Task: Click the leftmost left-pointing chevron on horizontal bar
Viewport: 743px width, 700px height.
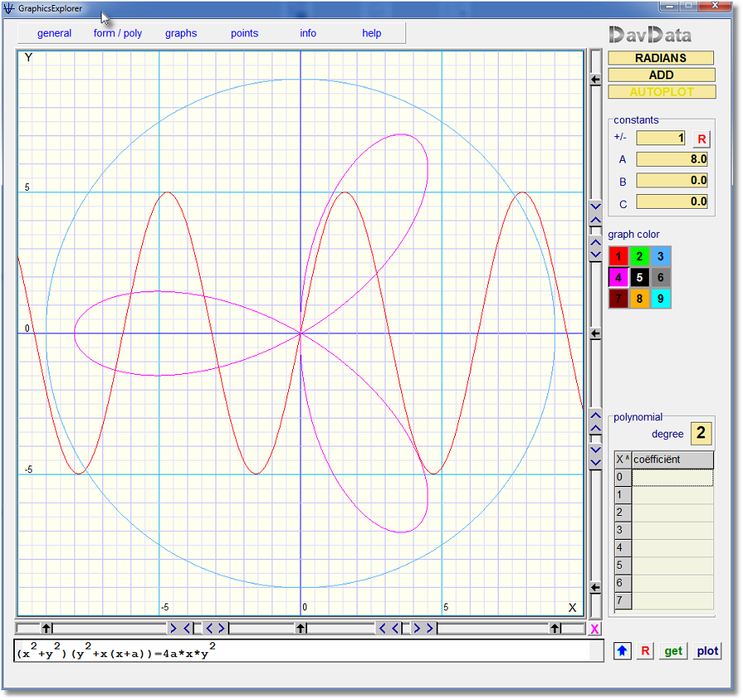Action: [x=187, y=628]
